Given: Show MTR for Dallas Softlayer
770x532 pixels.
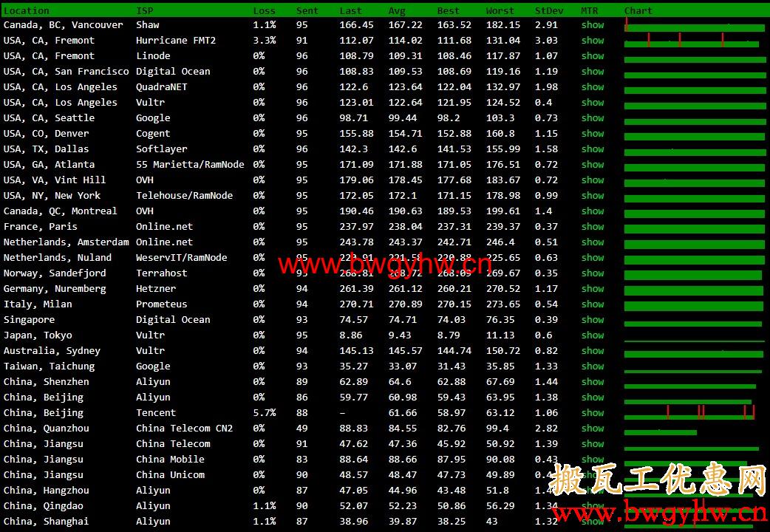Looking at the screenshot, I should coord(593,149).
